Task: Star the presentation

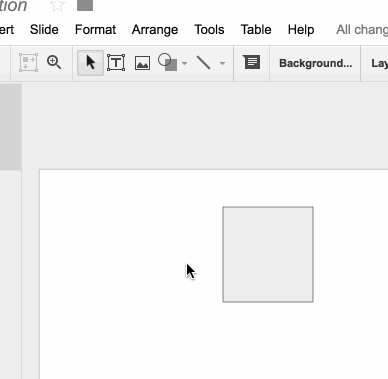Action: (x=57, y=6)
